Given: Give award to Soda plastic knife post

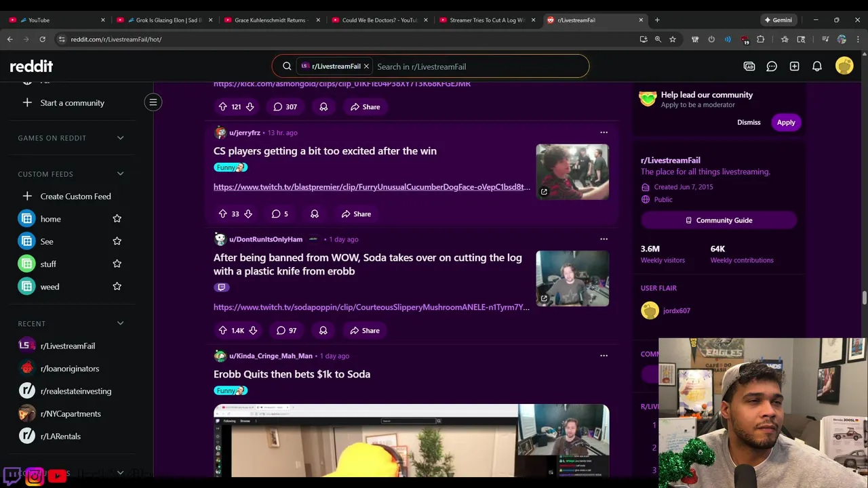Looking at the screenshot, I should [x=323, y=330].
